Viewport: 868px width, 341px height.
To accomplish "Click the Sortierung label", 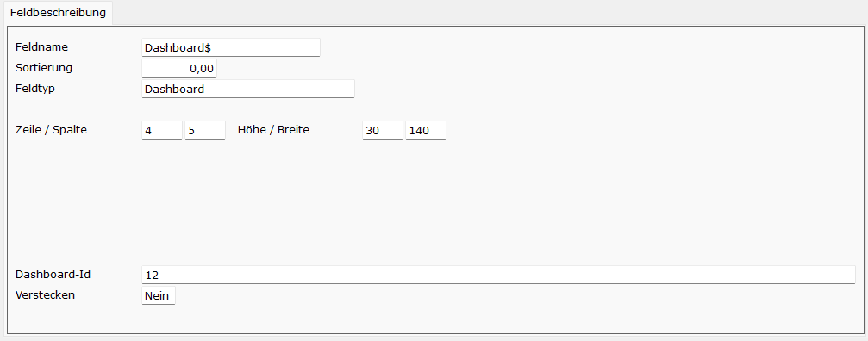I will (x=44, y=68).
